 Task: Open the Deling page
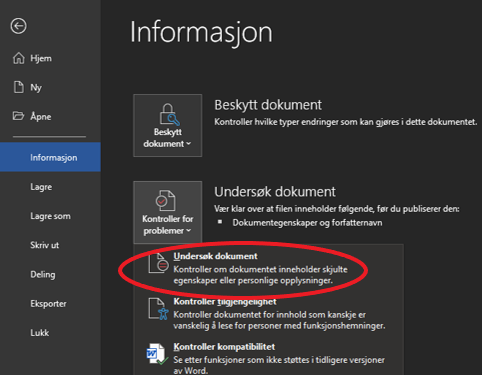50,274
